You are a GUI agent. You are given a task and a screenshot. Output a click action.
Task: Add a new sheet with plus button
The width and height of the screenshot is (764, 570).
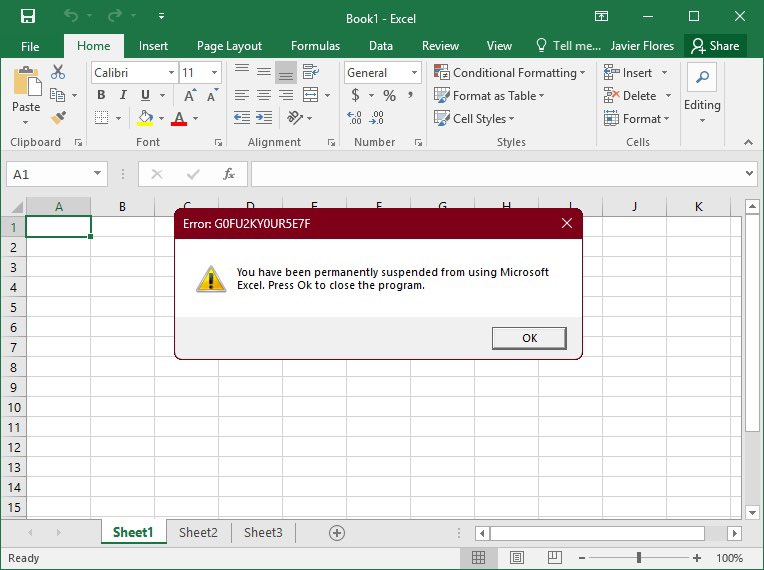click(x=337, y=532)
